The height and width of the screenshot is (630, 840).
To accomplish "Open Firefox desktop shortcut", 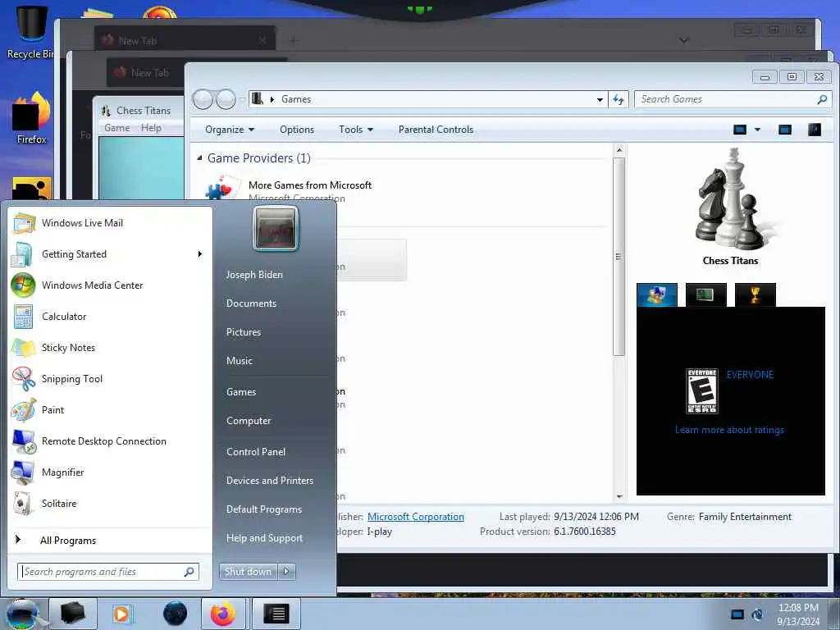I will click(x=31, y=119).
